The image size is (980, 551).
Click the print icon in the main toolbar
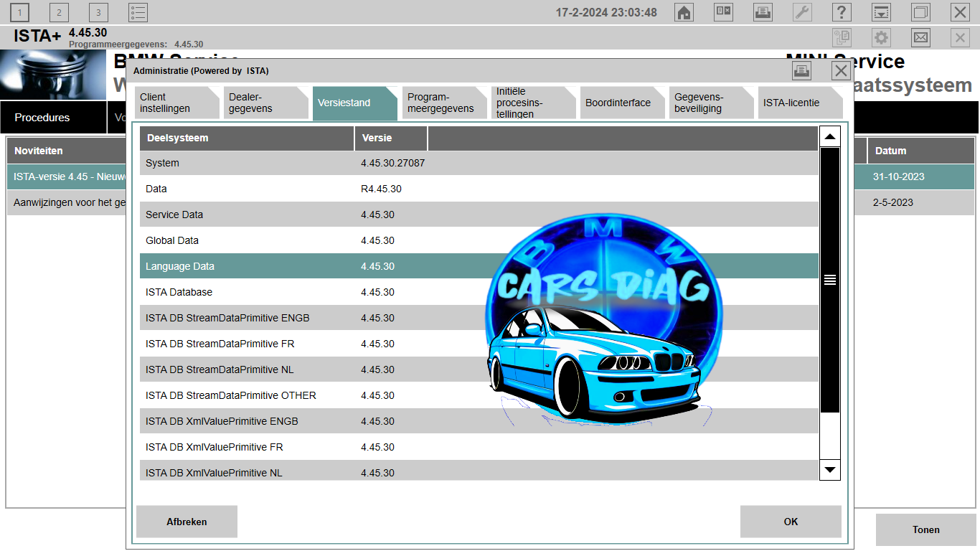coord(763,12)
